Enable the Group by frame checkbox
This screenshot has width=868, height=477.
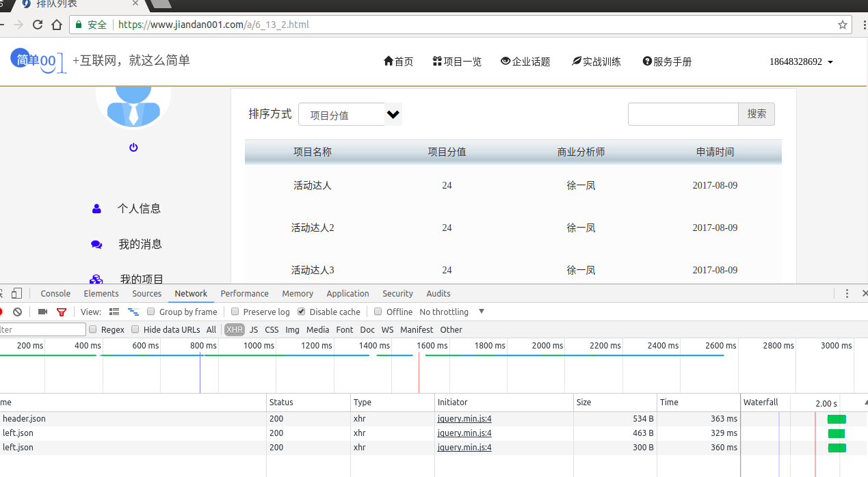pyautogui.click(x=151, y=312)
